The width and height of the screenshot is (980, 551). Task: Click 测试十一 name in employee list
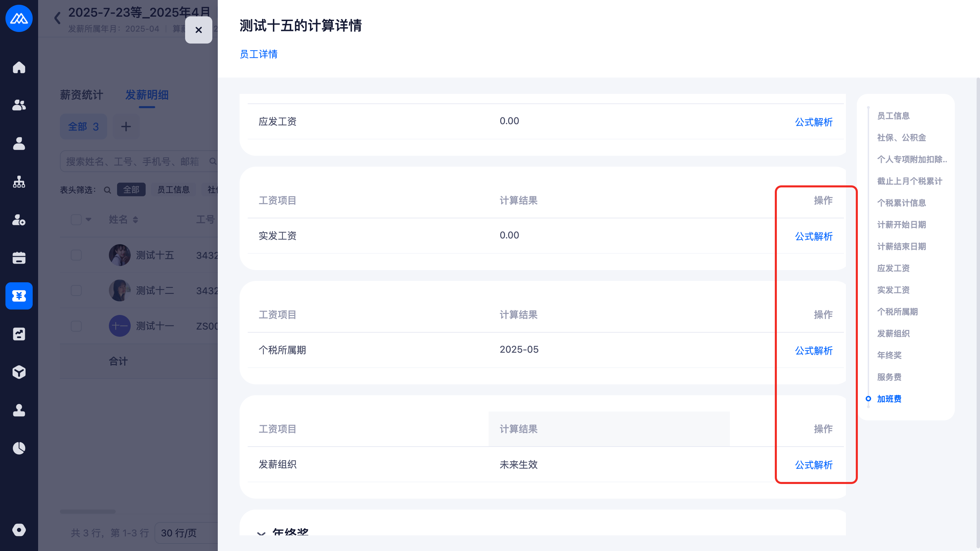155,326
